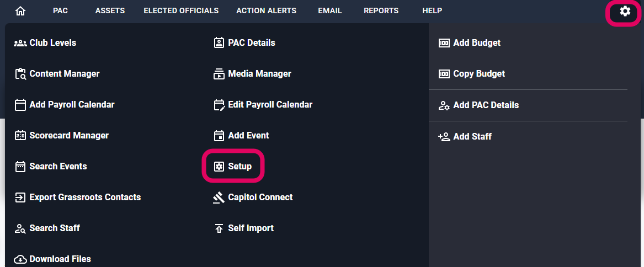Viewport: 644px width, 267px height.
Task: Select Edit Payroll Calendar option
Action: pos(270,105)
